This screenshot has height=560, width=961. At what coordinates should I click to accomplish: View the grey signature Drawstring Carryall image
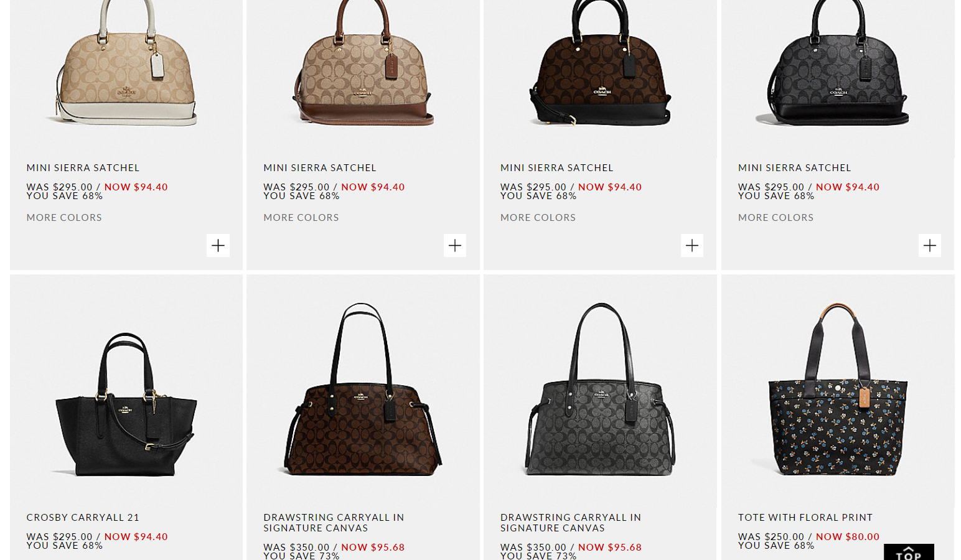click(601, 390)
